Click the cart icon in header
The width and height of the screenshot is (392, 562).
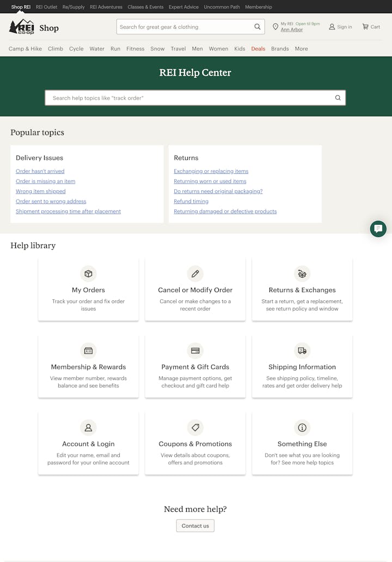point(365,27)
